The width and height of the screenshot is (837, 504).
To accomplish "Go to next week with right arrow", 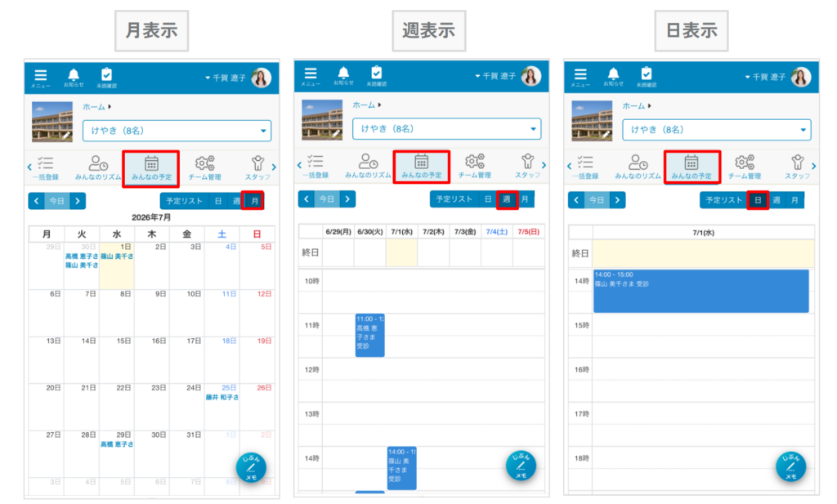I will [347, 199].
